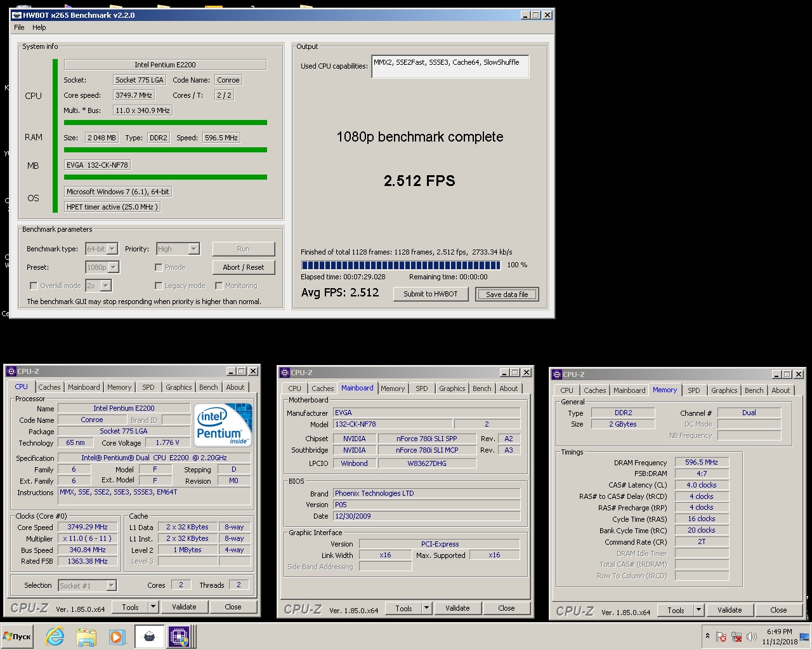Click the Abort / Reset button
Viewport: 812px width, 650px height.
tap(244, 267)
